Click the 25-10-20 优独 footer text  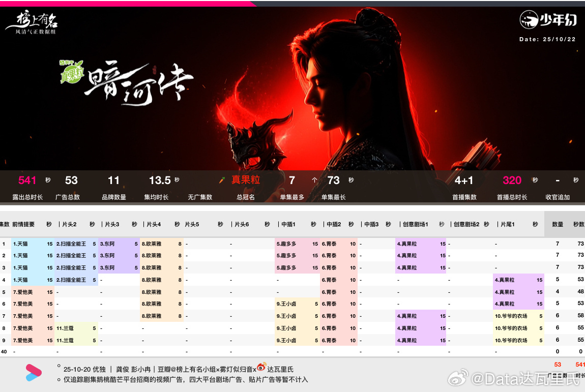[x=84, y=369]
